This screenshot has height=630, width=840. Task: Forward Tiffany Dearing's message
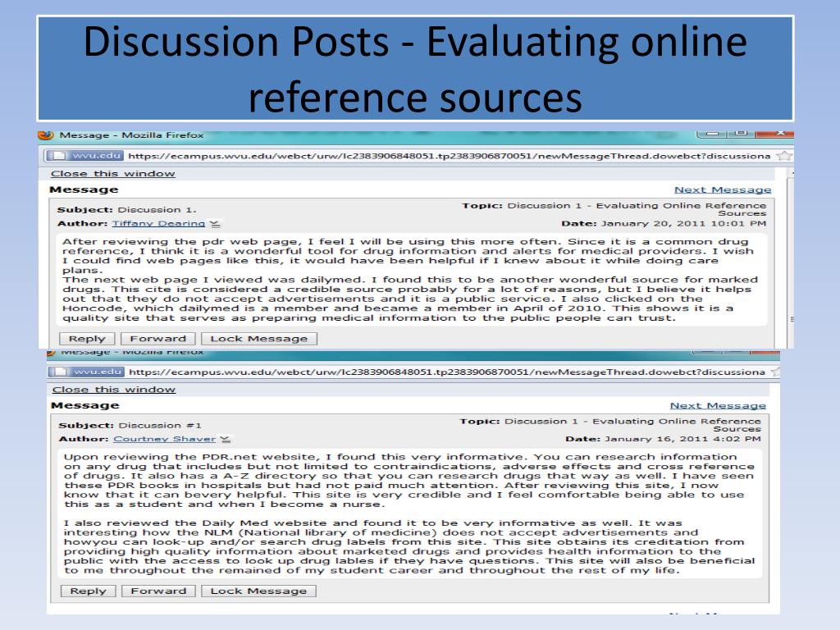point(158,339)
